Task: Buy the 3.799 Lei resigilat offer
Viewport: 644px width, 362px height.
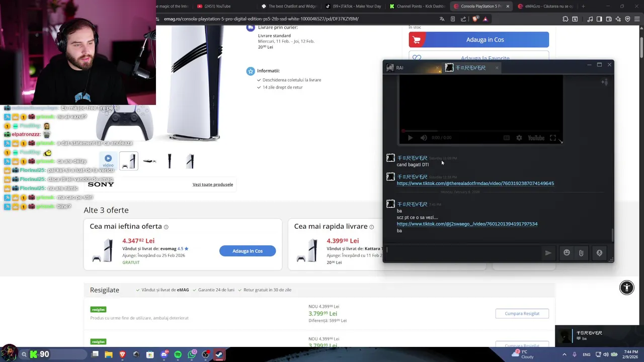Action: tap(522, 314)
